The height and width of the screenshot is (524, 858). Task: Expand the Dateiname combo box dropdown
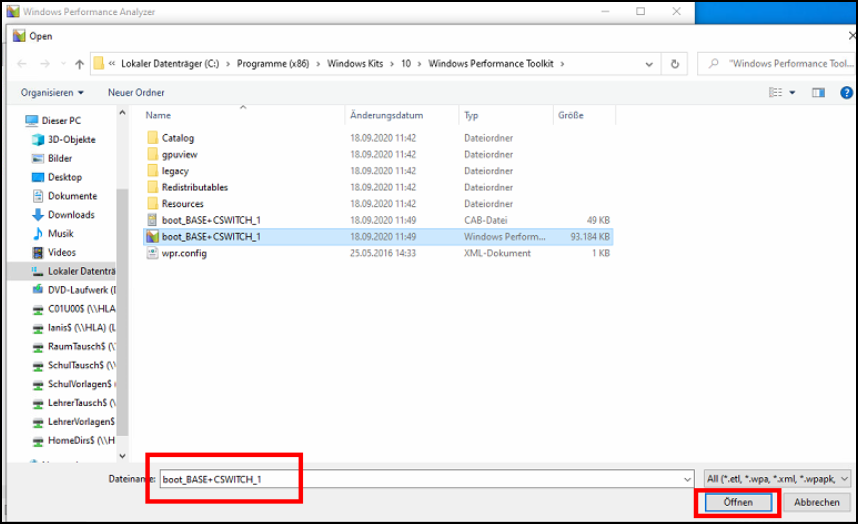click(685, 479)
